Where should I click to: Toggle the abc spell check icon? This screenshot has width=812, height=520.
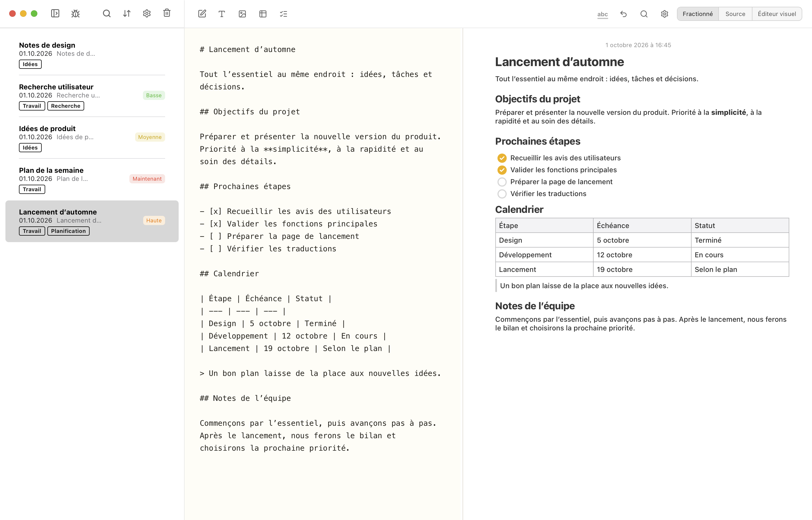coord(603,14)
